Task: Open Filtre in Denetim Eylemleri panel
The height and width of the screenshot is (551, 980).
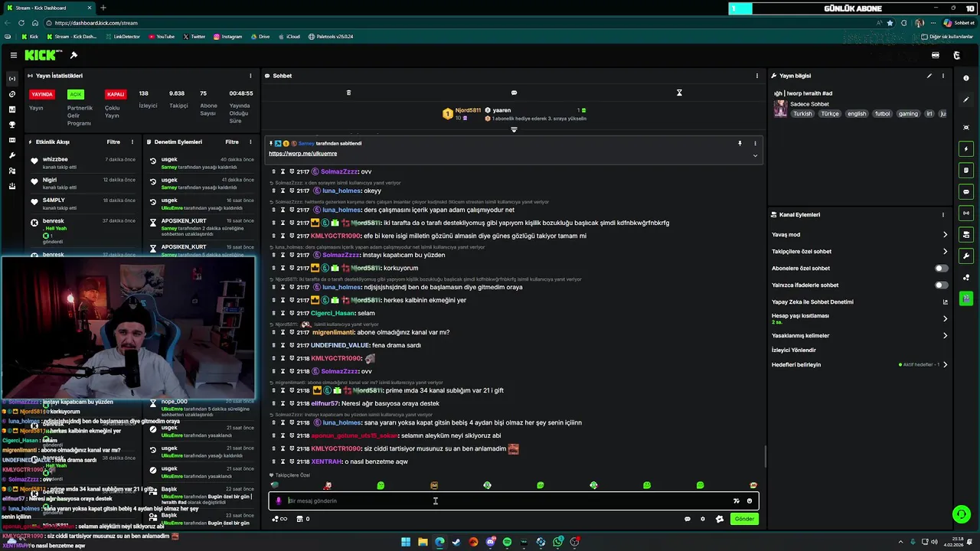Action: coord(232,142)
